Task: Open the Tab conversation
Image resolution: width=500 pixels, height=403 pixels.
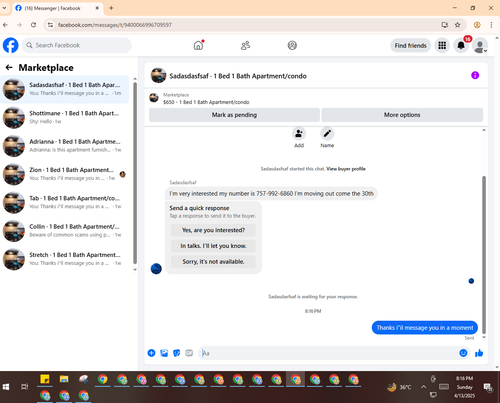Action: [65, 202]
